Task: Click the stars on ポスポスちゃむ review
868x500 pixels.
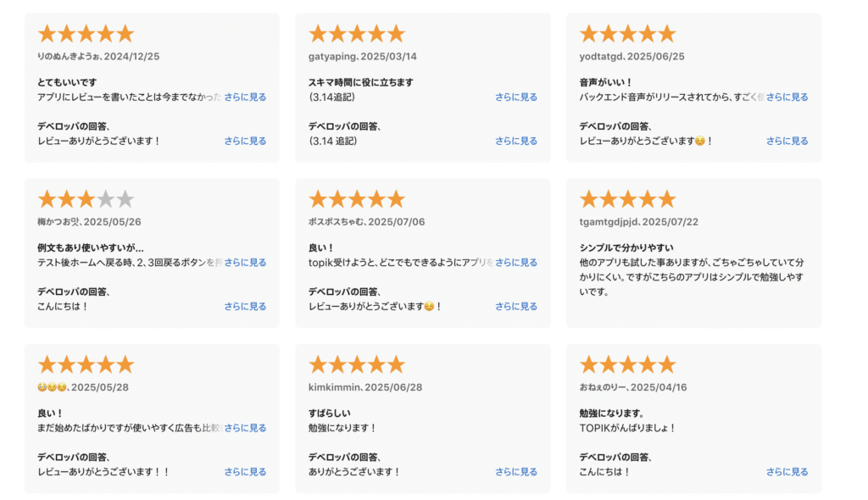Action: [357, 199]
